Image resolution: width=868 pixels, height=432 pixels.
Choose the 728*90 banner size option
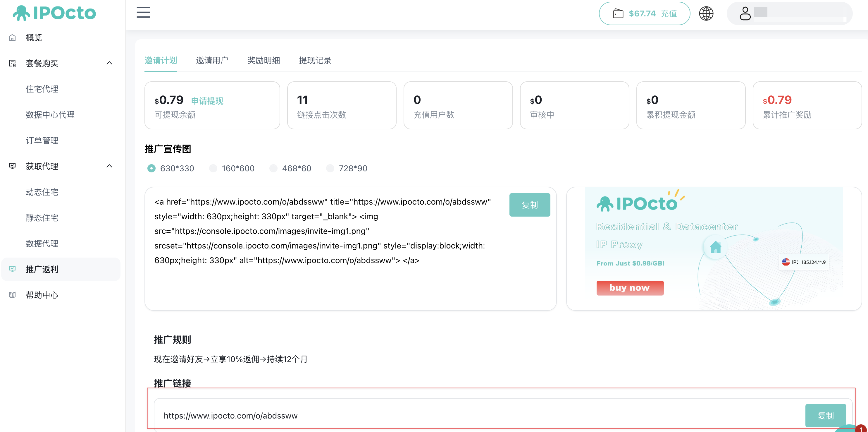(x=330, y=168)
